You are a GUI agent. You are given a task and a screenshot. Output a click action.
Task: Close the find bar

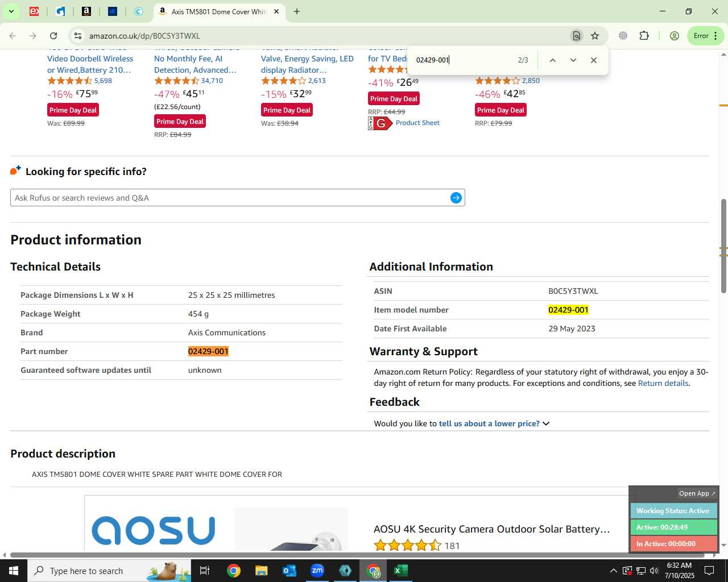[594, 60]
